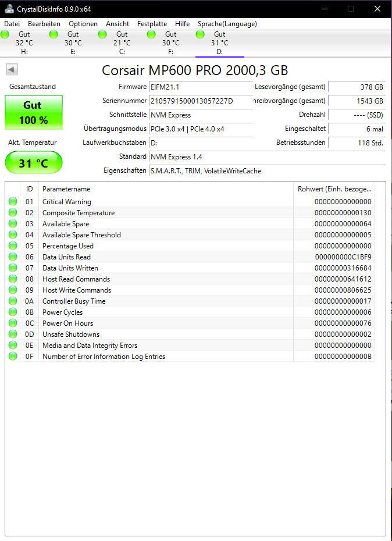Screen dimensions: 392x541
Task: Click status dot for Power On Hours
Action: click(13, 323)
